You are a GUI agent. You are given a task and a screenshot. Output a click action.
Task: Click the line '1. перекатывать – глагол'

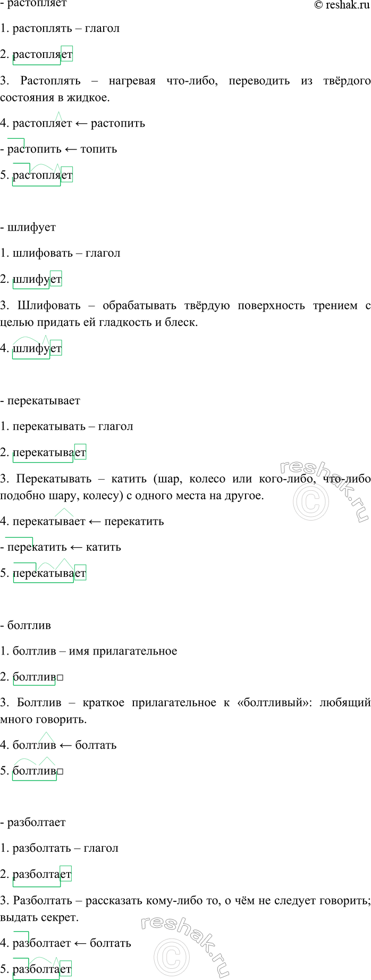point(66,427)
